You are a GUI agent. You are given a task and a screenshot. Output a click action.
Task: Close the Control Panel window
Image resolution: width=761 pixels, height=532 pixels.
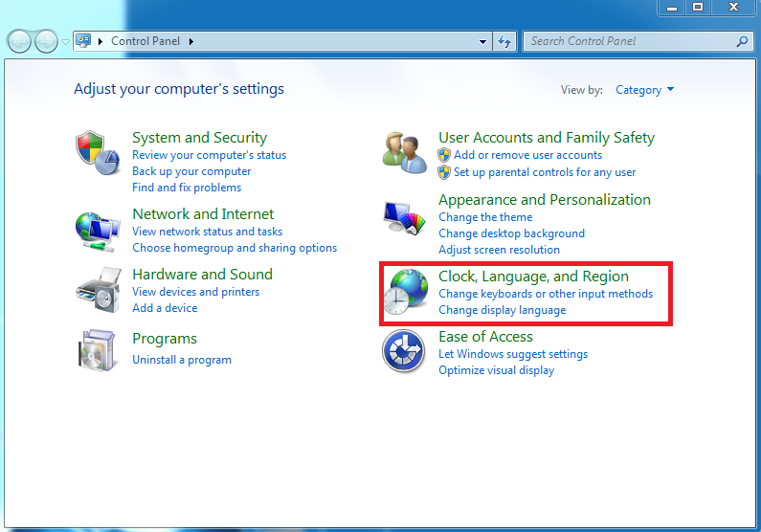[x=733, y=8]
